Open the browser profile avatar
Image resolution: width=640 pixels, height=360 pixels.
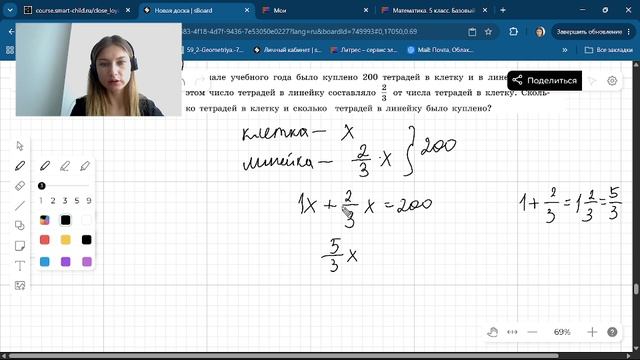540,32
